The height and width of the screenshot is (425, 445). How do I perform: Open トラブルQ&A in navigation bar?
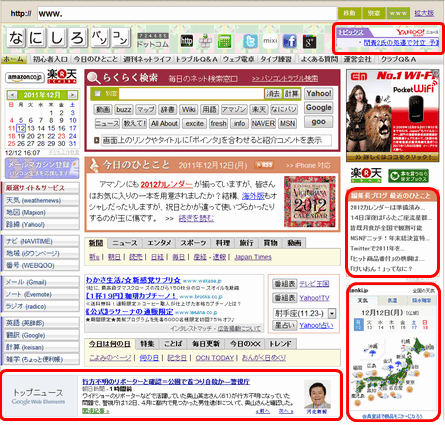pos(197,59)
